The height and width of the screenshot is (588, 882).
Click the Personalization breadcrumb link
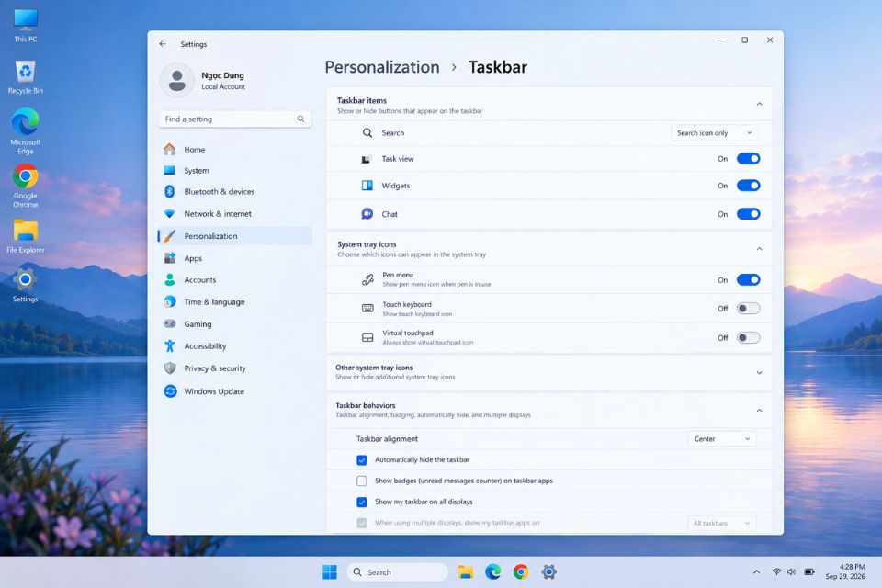(382, 67)
